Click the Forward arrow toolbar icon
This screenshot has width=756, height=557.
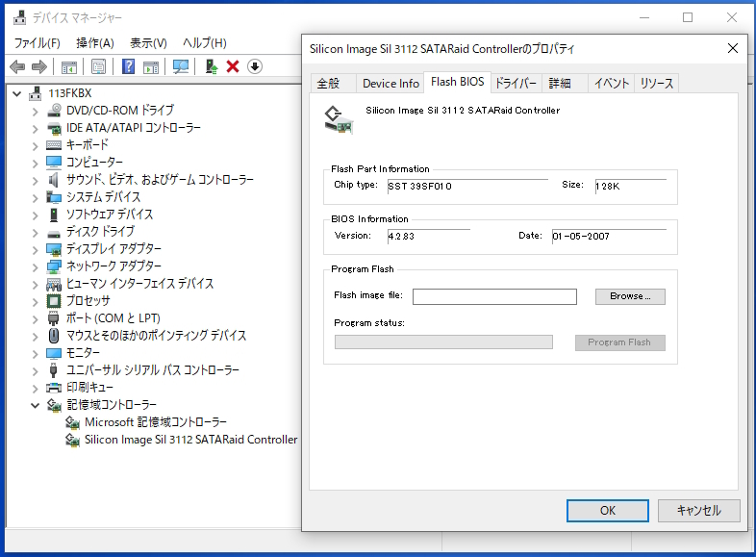pyautogui.click(x=39, y=66)
